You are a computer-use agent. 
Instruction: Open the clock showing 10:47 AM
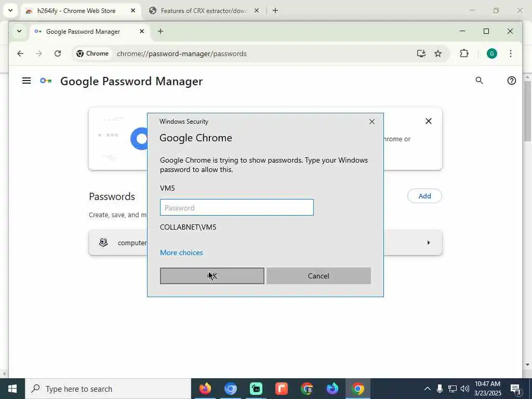point(487,389)
